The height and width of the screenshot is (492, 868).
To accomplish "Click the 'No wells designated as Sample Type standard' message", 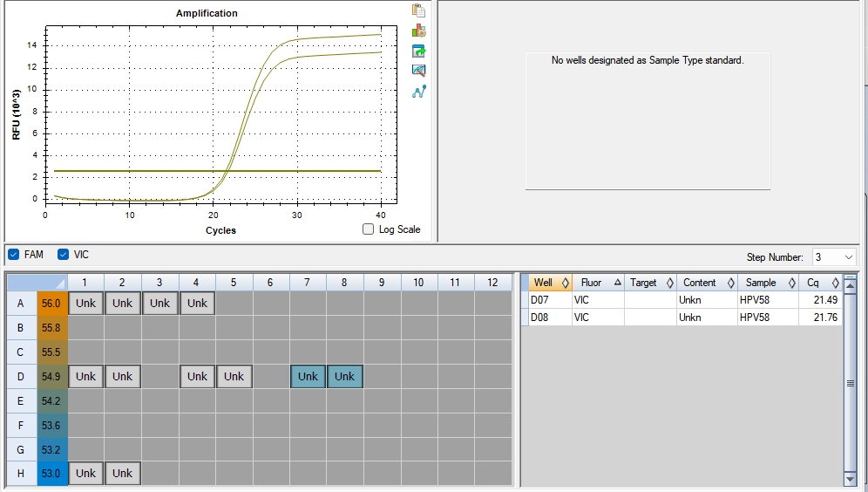I will coord(648,60).
